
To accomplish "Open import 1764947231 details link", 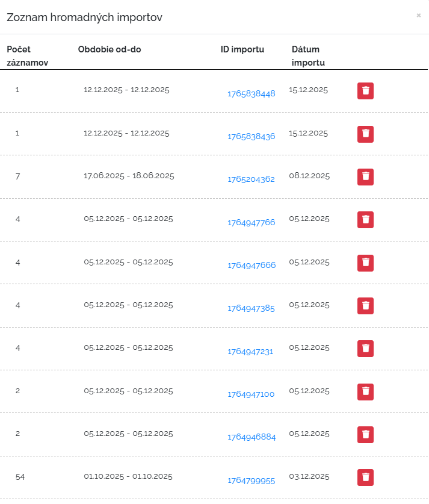I will [x=250, y=352].
